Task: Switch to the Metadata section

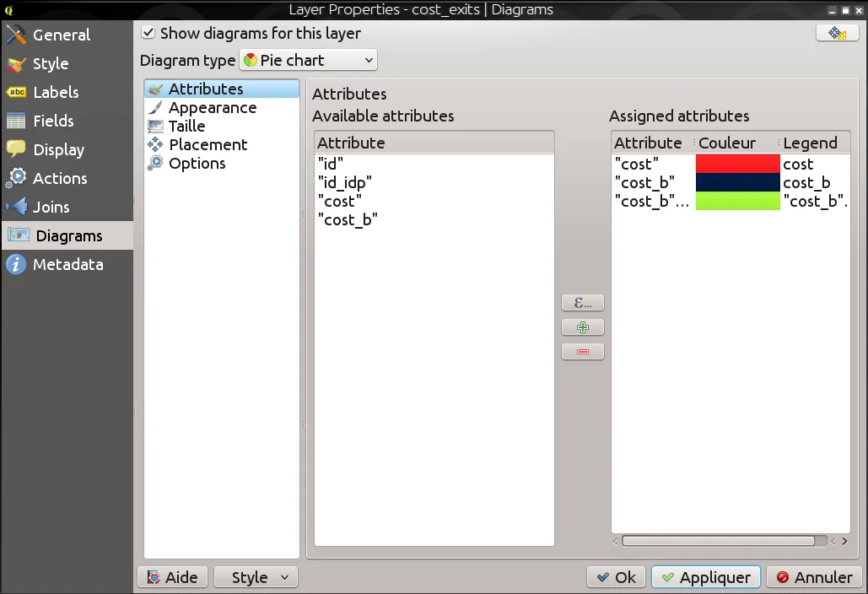Action: 67,265
